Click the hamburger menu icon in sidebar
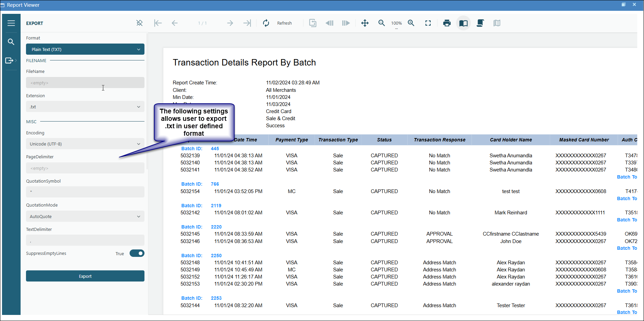This screenshot has width=644, height=321. pos(11,23)
